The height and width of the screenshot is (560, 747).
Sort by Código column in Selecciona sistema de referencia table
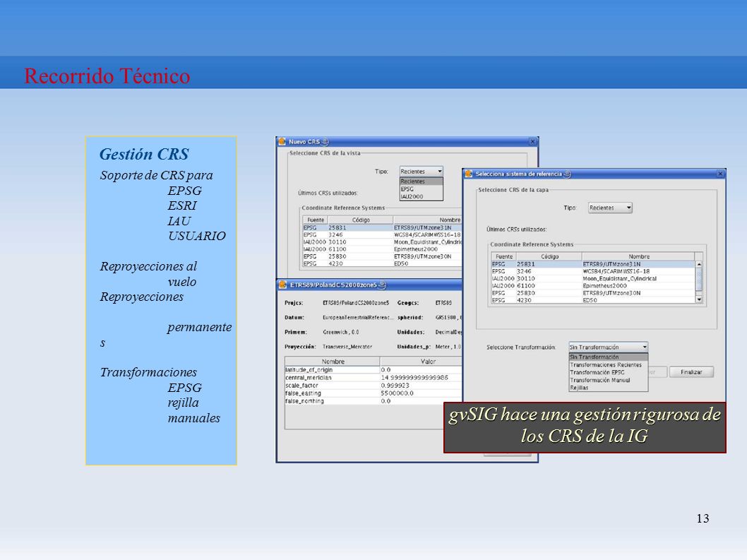point(549,256)
